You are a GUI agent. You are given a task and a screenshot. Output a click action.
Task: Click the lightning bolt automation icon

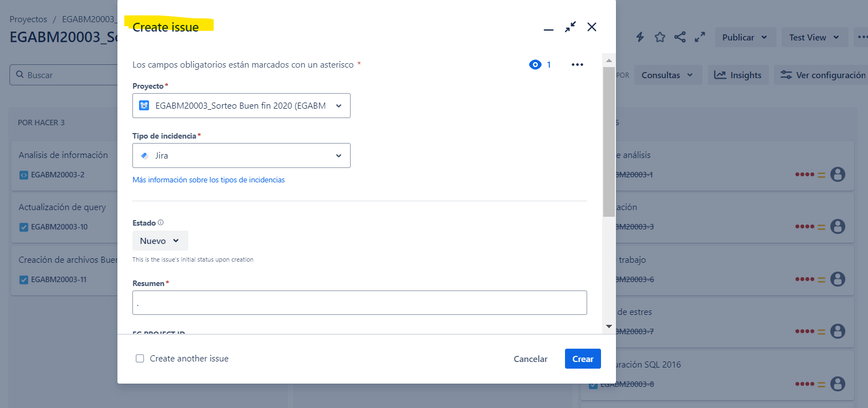click(x=640, y=37)
